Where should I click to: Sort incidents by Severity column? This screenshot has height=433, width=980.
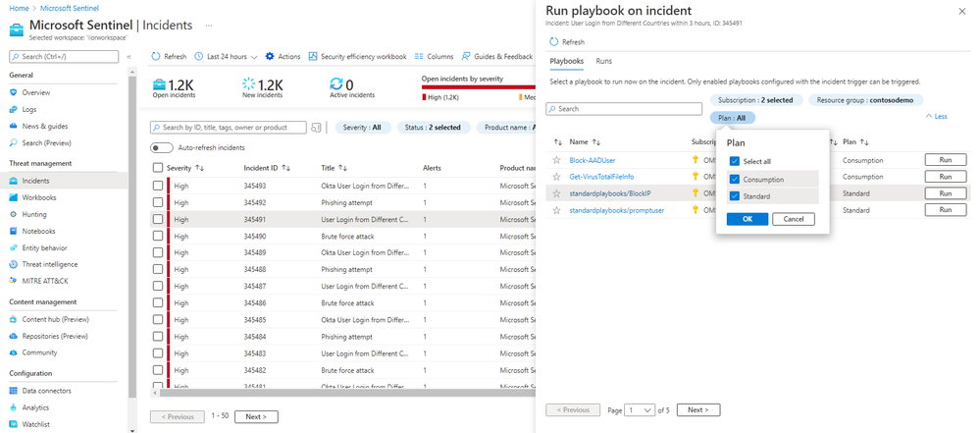pyautogui.click(x=185, y=168)
